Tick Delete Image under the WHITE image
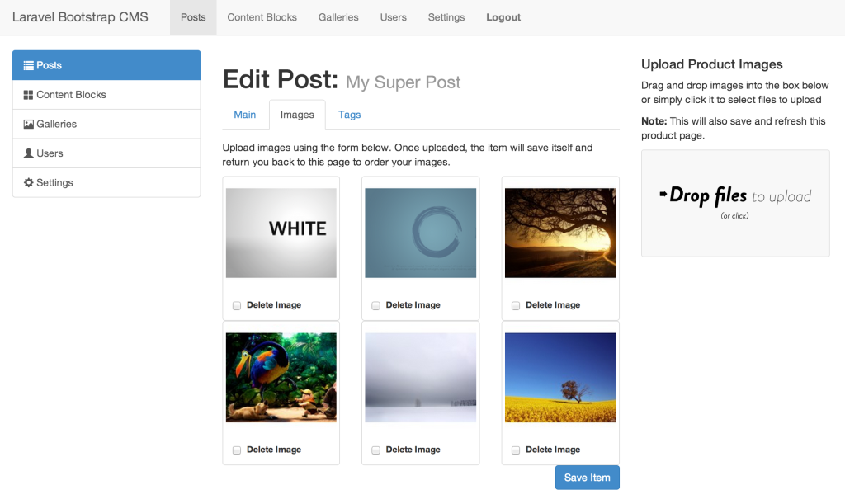845x504 pixels. pos(237,306)
